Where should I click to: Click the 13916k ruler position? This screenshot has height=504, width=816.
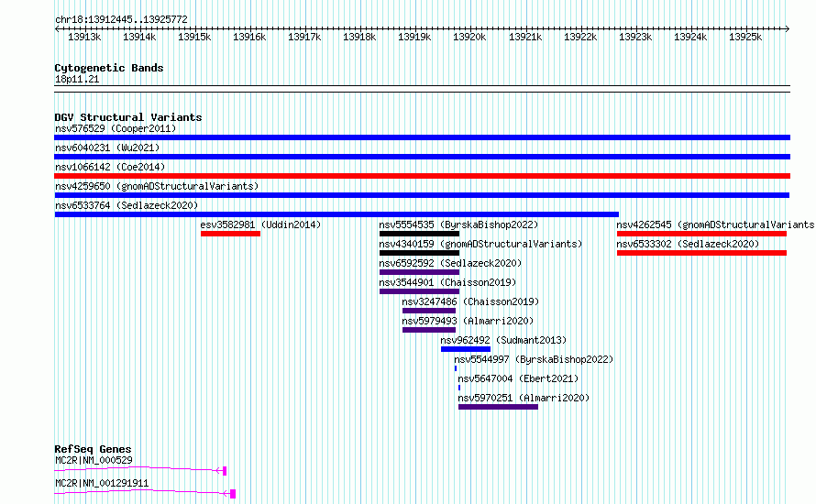(x=249, y=37)
